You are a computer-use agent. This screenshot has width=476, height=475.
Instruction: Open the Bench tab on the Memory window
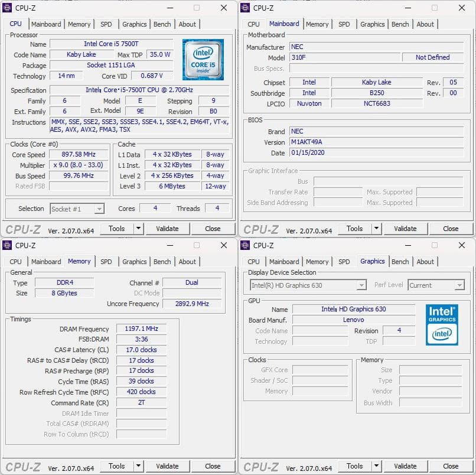162,262
